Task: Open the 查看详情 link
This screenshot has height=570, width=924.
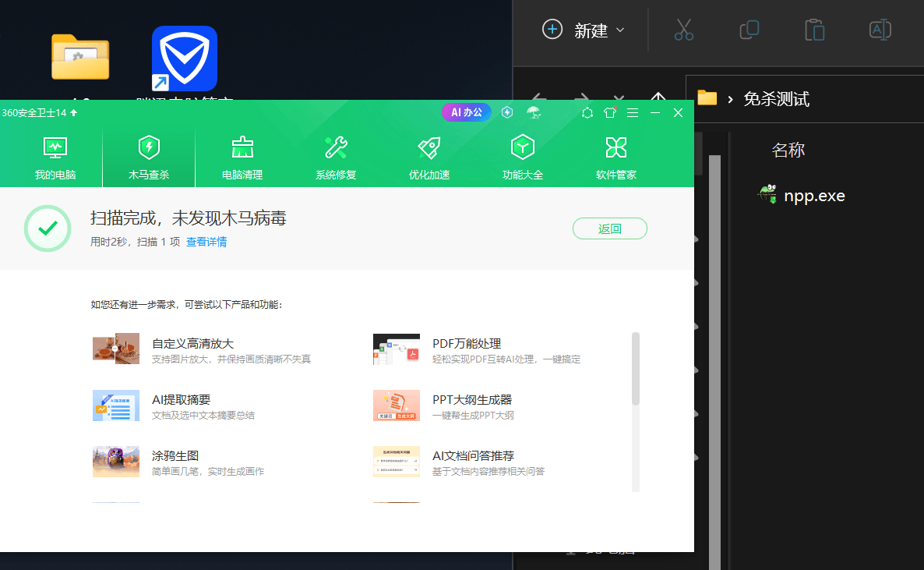Action: pyautogui.click(x=206, y=242)
